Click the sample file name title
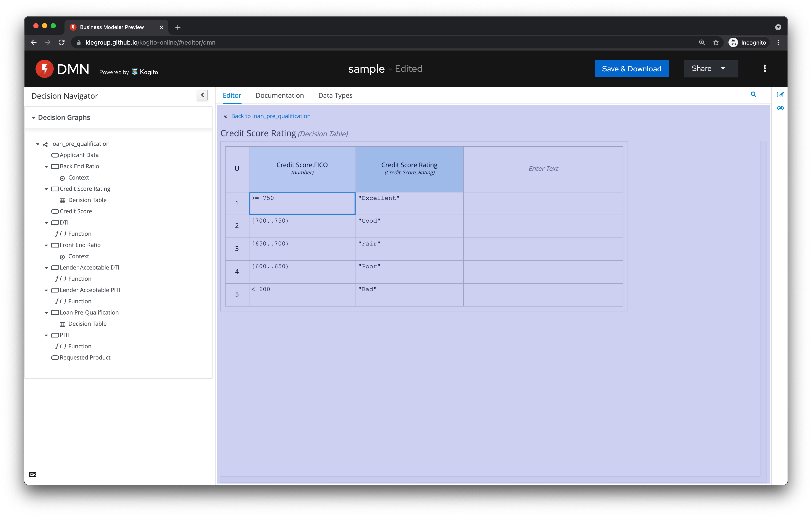The width and height of the screenshot is (812, 517). tap(366, 69)
